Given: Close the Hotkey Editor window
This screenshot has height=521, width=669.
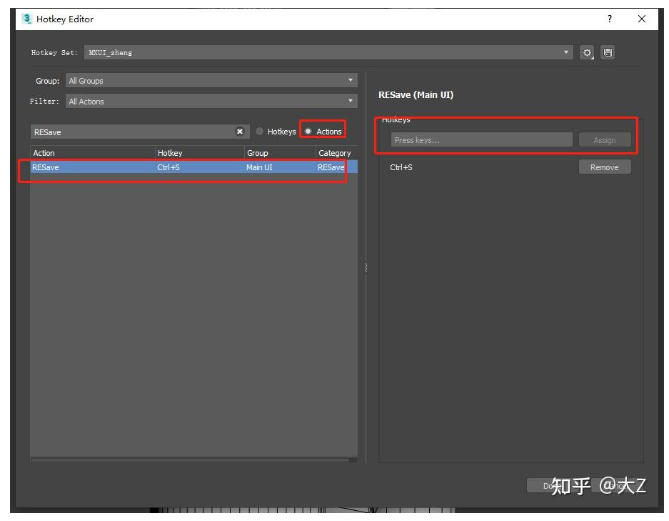Looking at the screenshot, I should coord(641,19).
